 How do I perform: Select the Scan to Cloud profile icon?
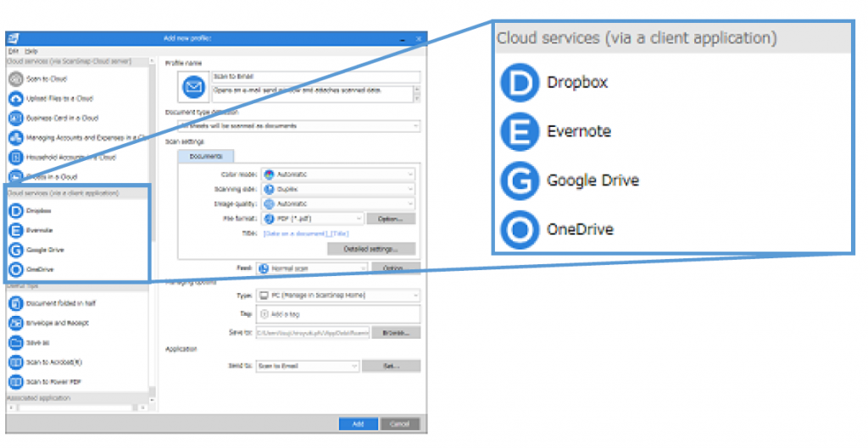(15, 79)
